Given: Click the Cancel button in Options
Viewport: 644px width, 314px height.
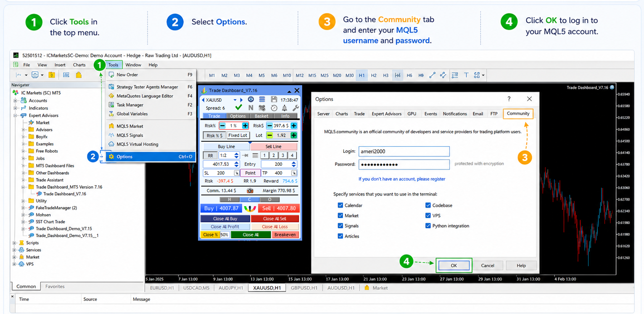Looking at the screenshot, I should tap(488, 265).
